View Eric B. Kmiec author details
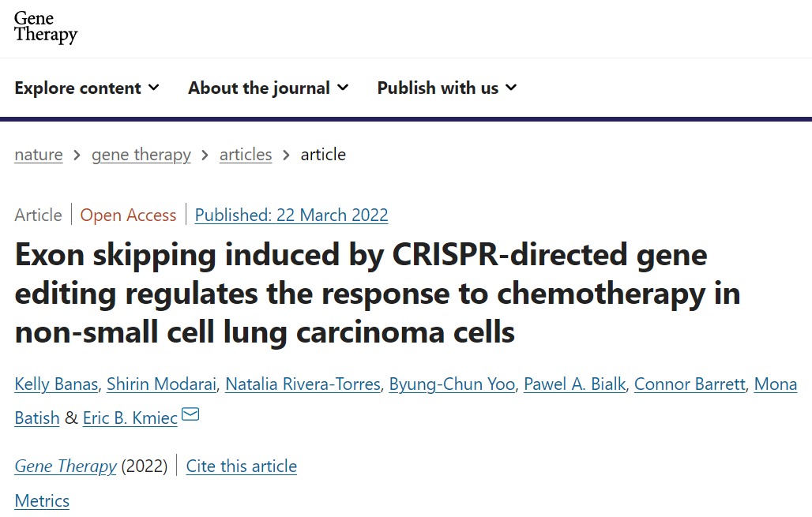Screen dimensions: 812x517 coord(130,418)
